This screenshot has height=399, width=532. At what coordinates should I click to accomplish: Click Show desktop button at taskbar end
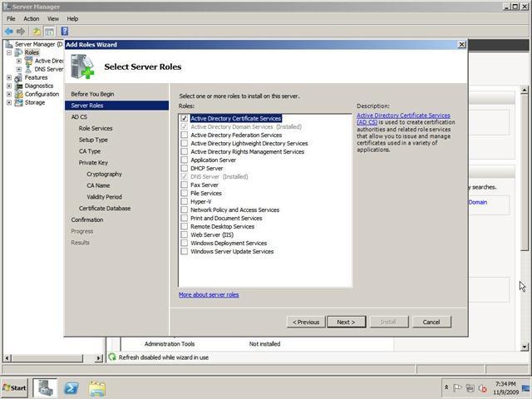pyautogui.click(x=526, y=388)
